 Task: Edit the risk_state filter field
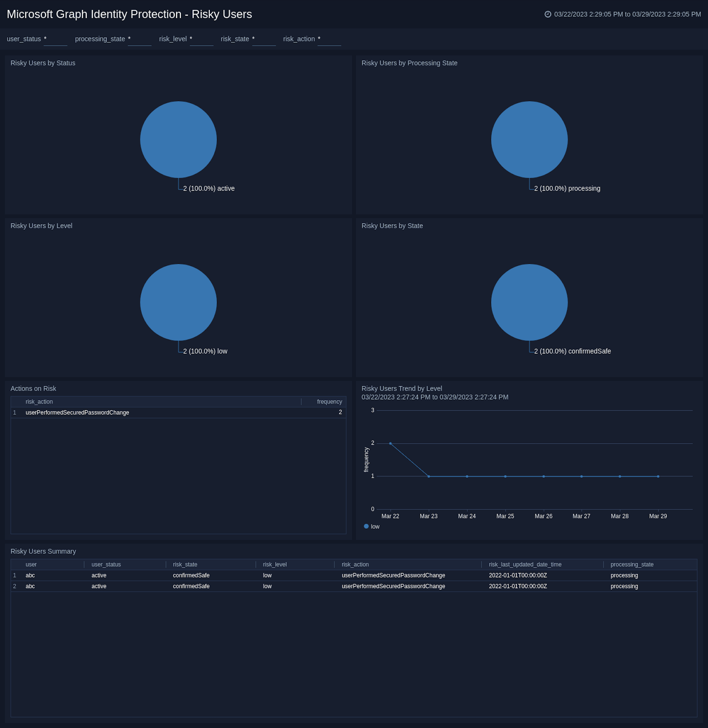tap(264, 39)
